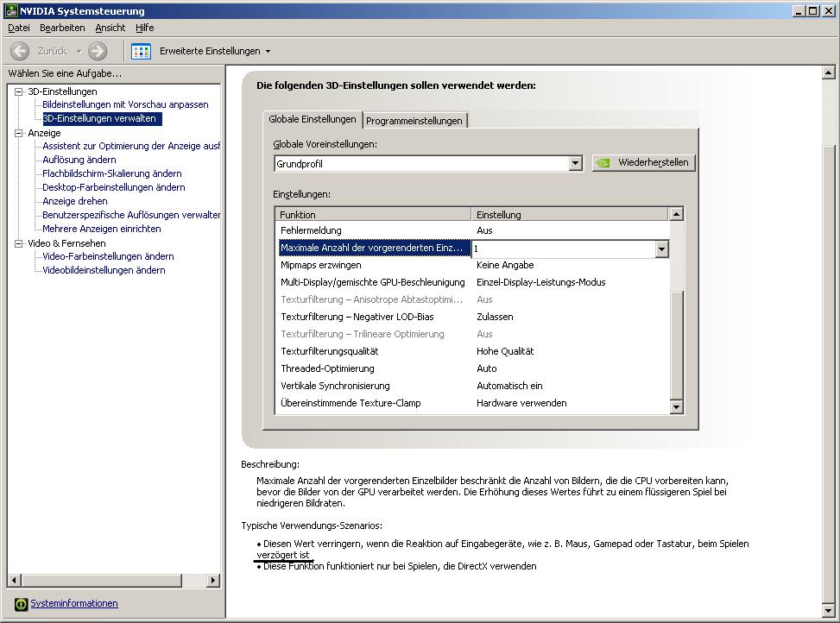This screenshot has width=840, height=623.
Task: Select Auflösung ändern
Action: coord(79,160)
